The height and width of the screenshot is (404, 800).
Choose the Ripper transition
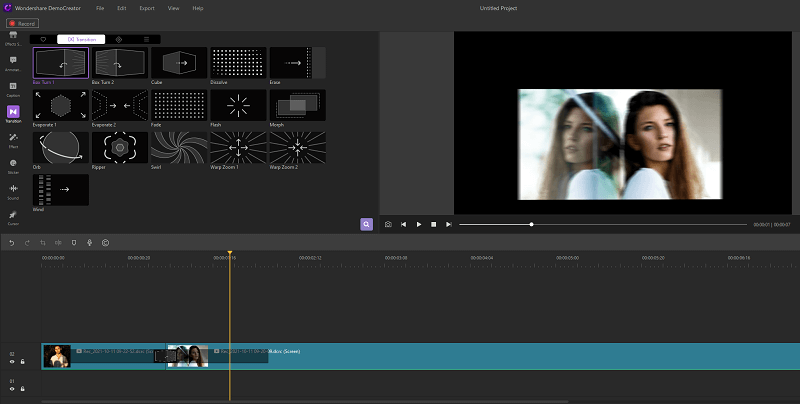click(120, 148)
